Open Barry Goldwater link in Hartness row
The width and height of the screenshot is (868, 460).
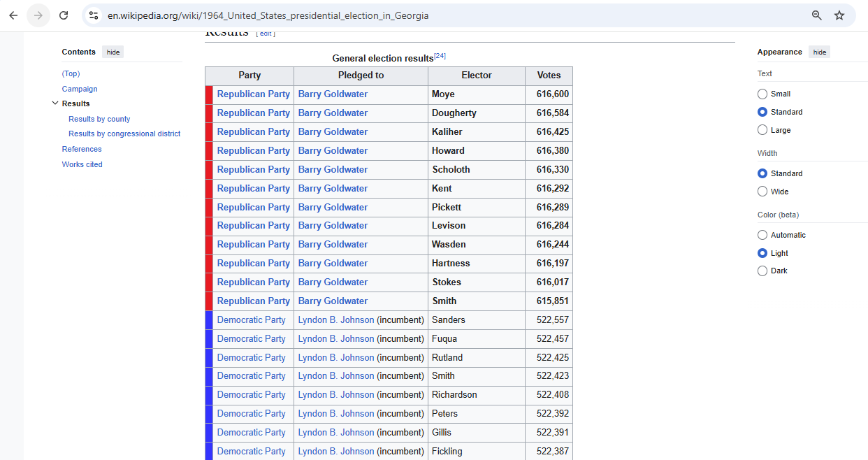[333, 263]
